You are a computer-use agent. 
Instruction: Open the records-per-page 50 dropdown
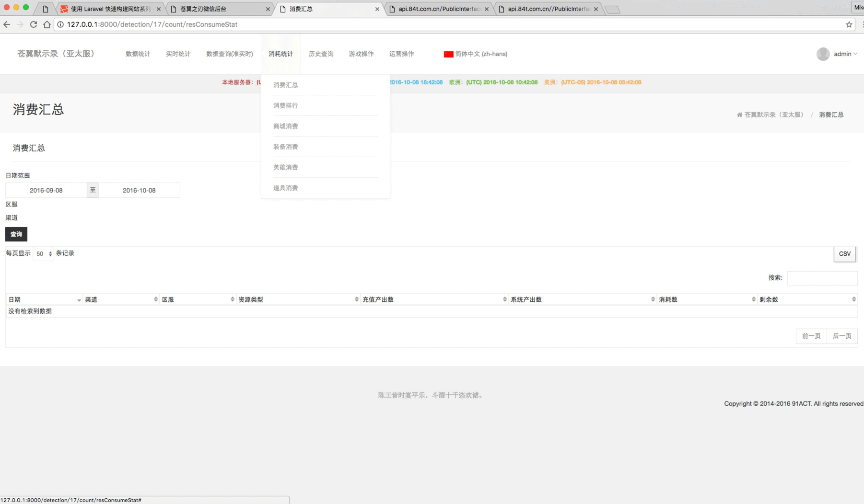[43, 253]
